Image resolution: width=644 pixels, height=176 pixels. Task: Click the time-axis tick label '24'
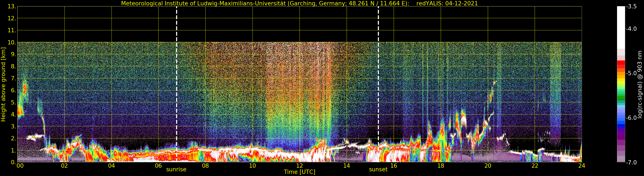click(x=582, y=166)
